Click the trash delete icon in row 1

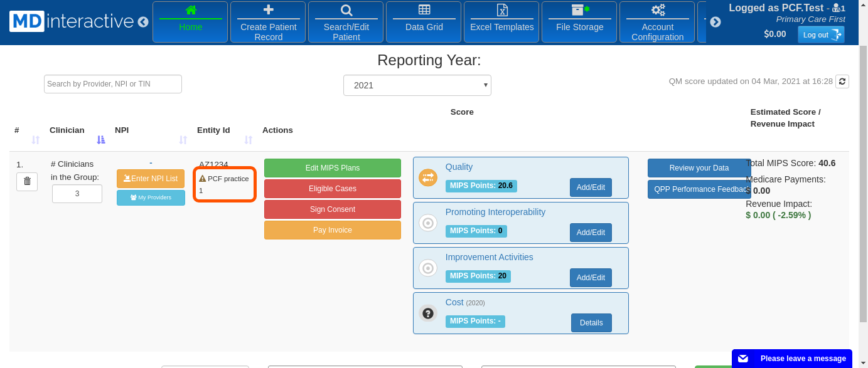pos(27,181)
